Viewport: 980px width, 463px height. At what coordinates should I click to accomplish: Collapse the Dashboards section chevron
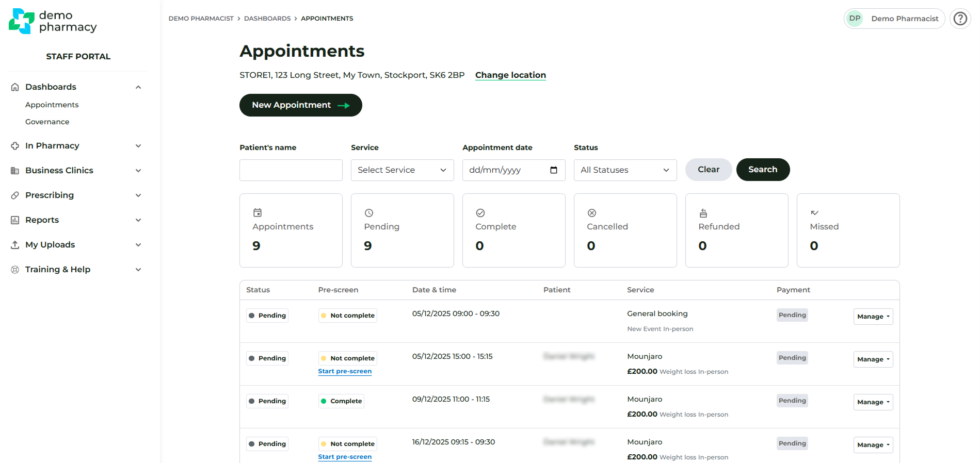pos(138,87)
